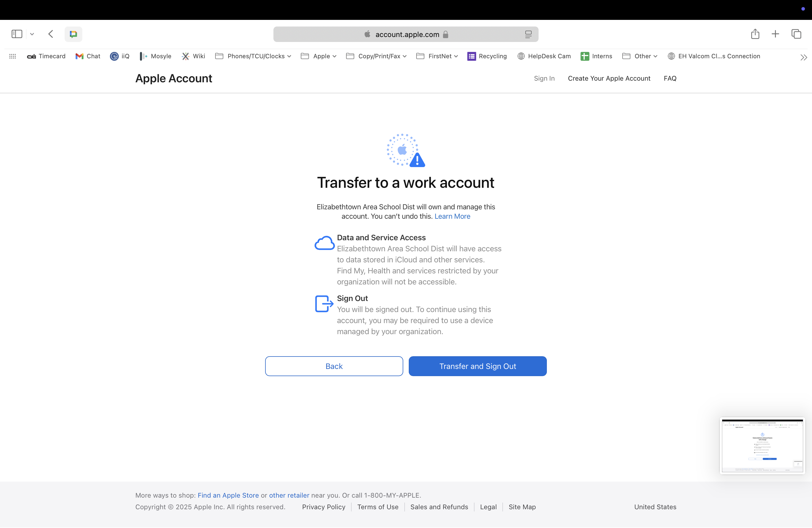812x528 pixels.
Task: Open the Reader view icon in address bar
Action: (x=528, y=34)
